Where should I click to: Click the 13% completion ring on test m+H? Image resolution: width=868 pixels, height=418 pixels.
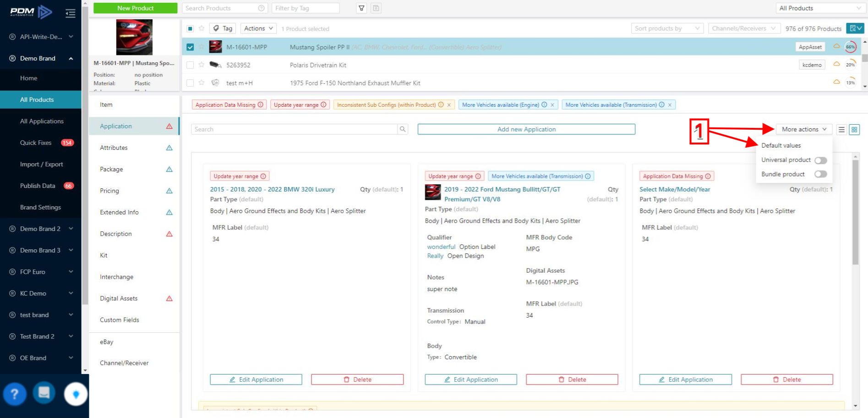851,82
